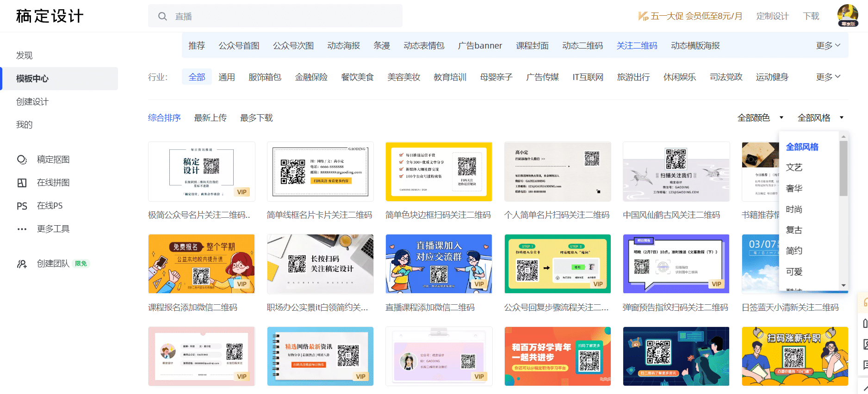Open 定制设计 link
The image size is (868, 394).
[772, 16]
